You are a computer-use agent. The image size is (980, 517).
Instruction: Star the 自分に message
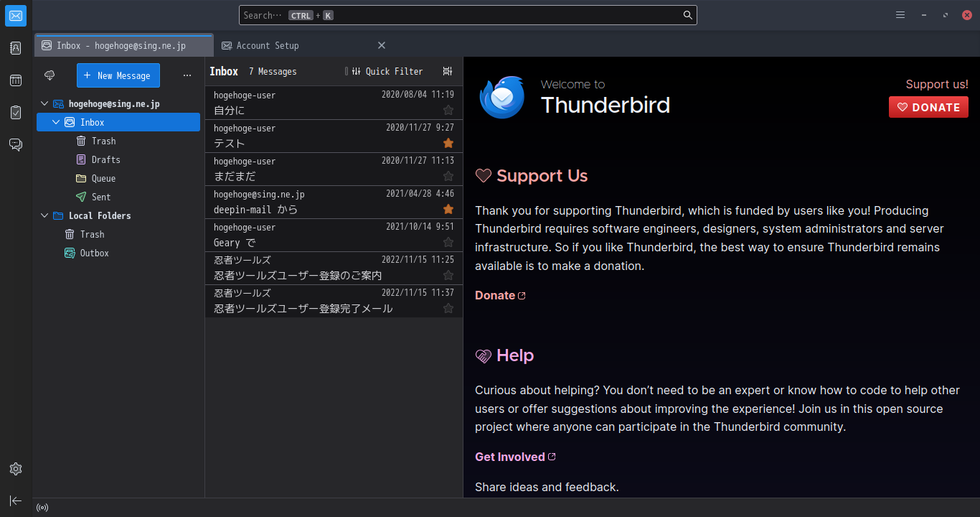point(448,110)
